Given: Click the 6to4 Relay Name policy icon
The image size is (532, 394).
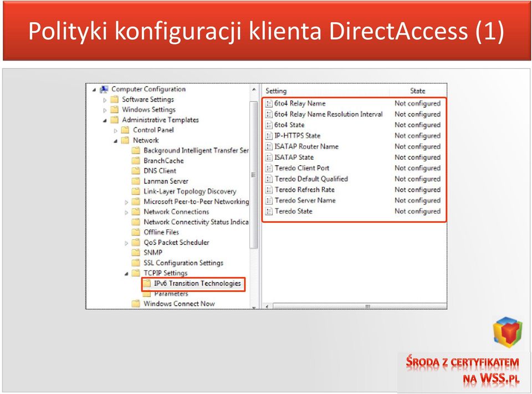Looking at the screenshot, I should [x=269, y=104].
